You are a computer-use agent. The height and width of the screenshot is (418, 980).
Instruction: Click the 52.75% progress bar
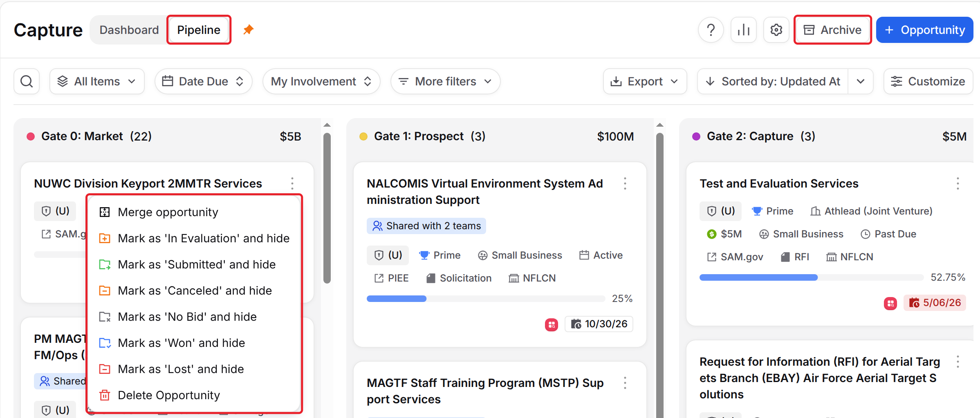pos(811,277)
